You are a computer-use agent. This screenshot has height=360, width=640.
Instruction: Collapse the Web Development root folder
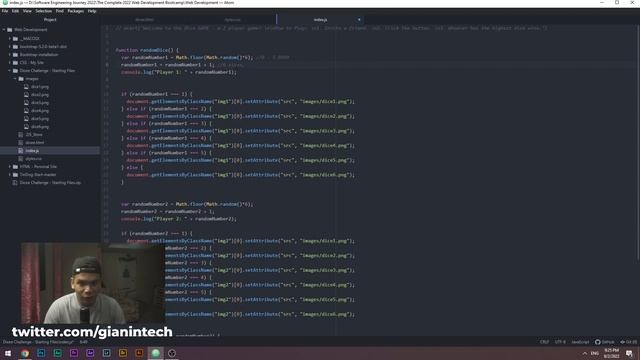pyautogui.click(x=4, y=30)
